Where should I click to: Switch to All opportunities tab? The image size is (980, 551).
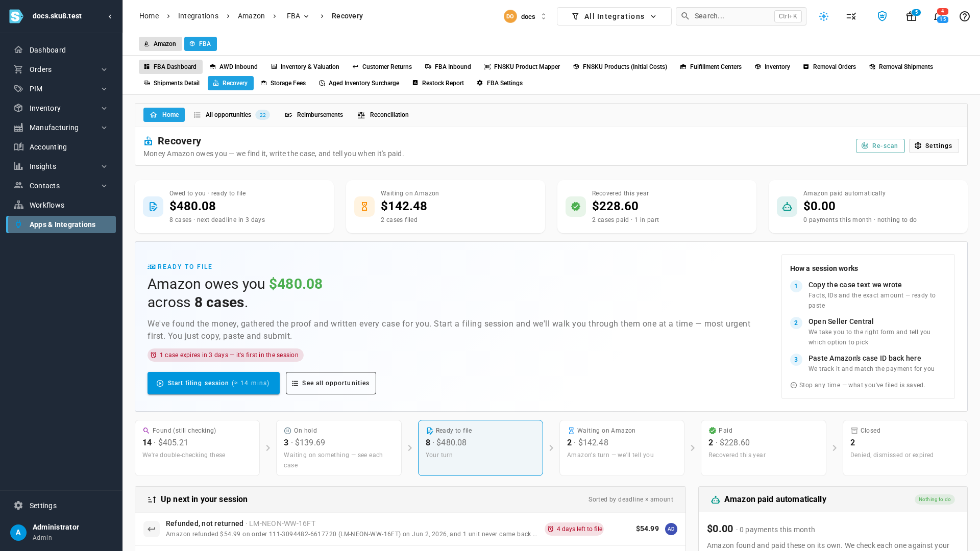pyautogui.click(x=231, y=115)
